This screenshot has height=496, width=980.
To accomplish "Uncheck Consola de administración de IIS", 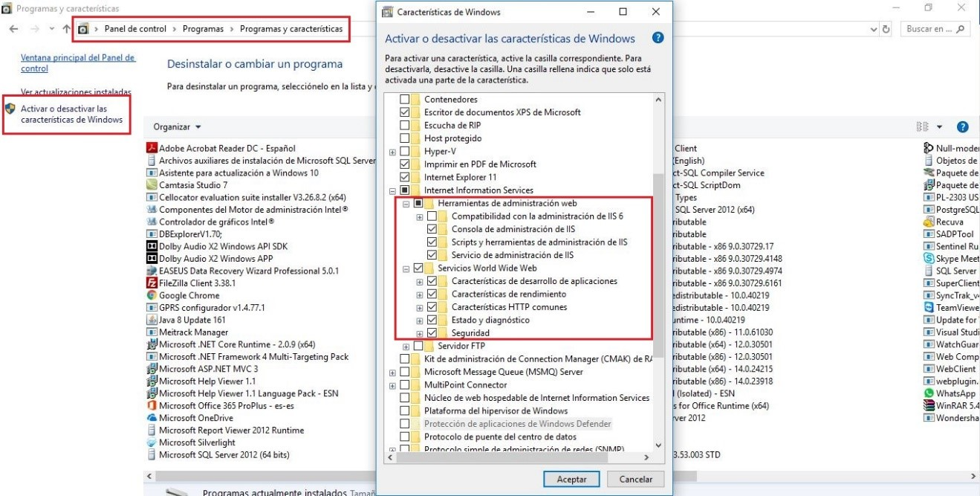I will 432,229.
